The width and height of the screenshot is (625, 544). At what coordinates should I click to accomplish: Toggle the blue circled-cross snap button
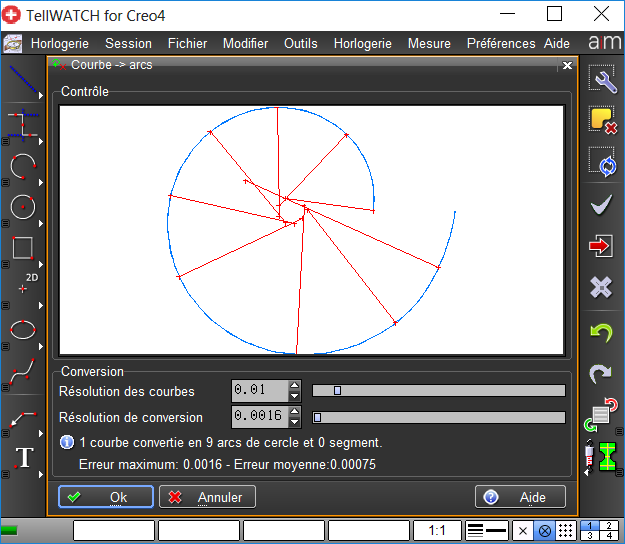(545, 531)
